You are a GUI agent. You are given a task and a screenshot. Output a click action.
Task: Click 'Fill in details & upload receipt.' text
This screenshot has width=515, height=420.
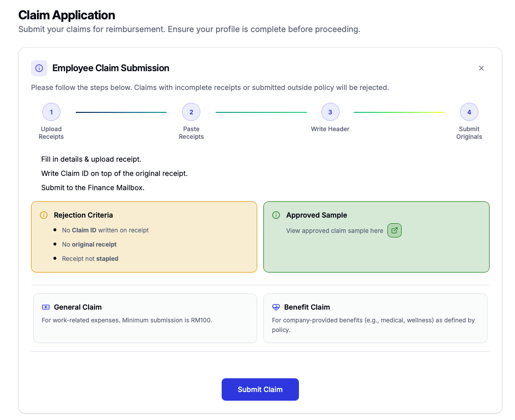[x=91, y=159]
